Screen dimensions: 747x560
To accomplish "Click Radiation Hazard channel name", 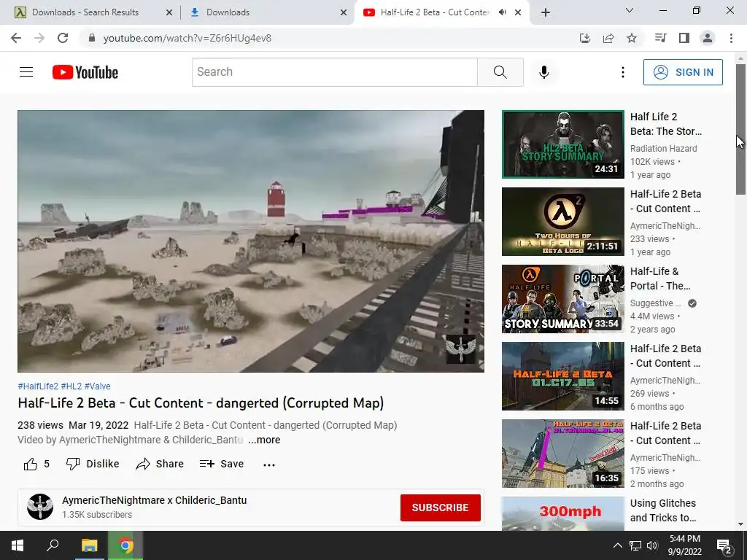I will pos(664,149).
